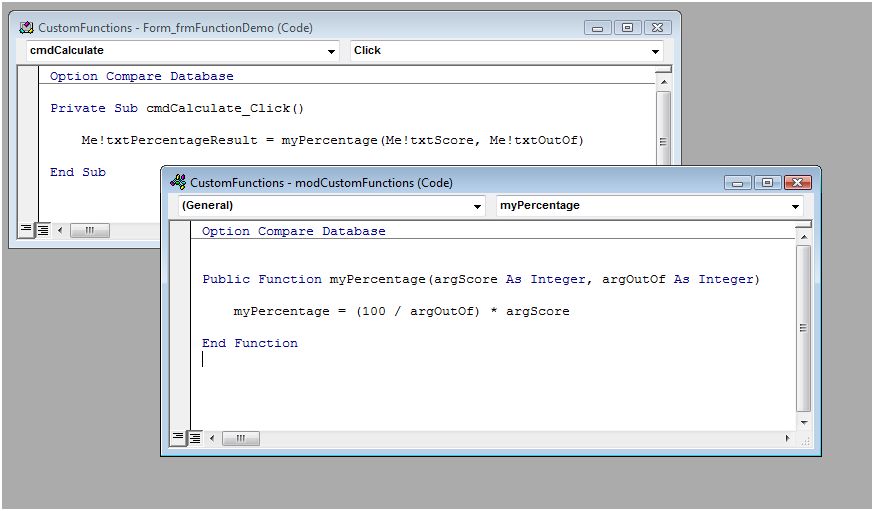Close the modCustomFunctions code window
Screen dimensions: 874x511
[798, 182]
